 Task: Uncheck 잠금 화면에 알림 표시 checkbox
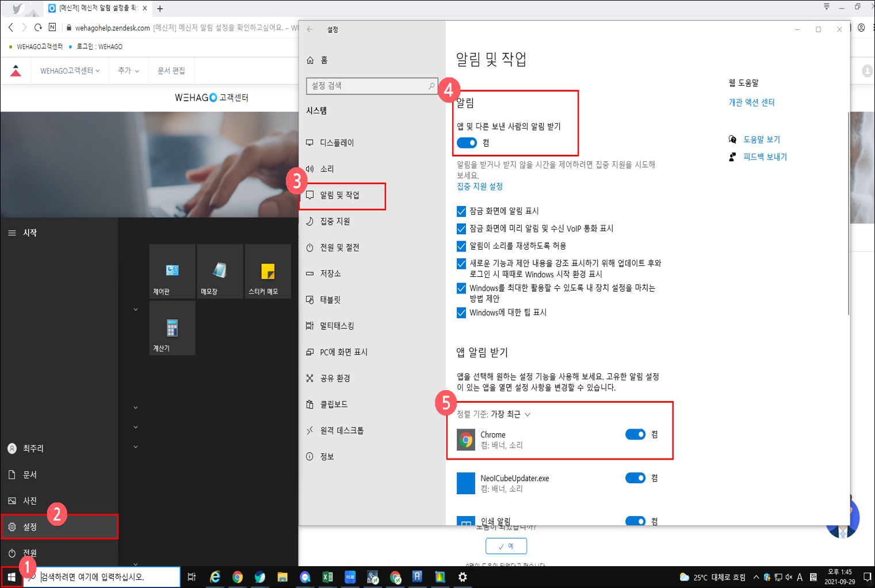[461, 211]
